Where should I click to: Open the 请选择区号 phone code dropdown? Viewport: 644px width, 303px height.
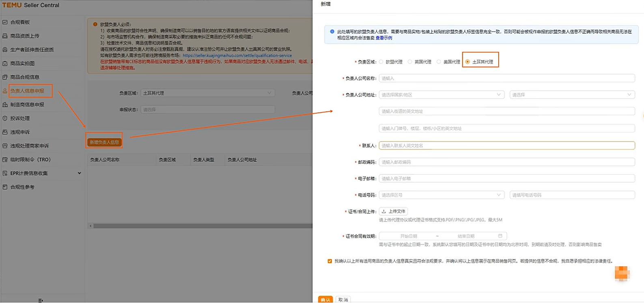[442, 195]
